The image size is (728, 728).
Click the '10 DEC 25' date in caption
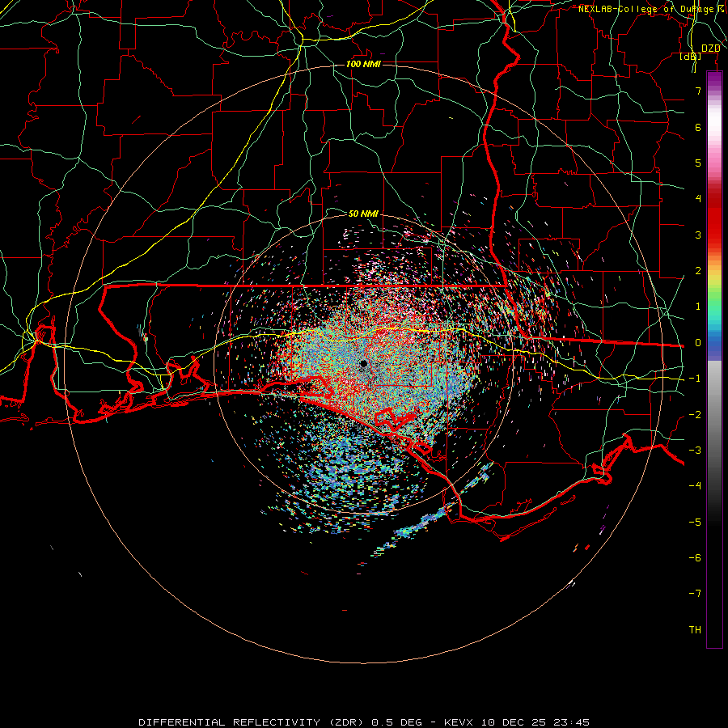click(x=513, y=722)
